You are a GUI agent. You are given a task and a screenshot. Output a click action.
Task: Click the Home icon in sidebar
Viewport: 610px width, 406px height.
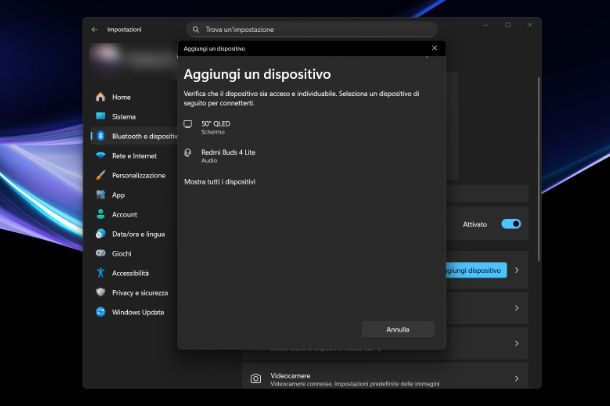pyautogui.click(x=100, y=97)
